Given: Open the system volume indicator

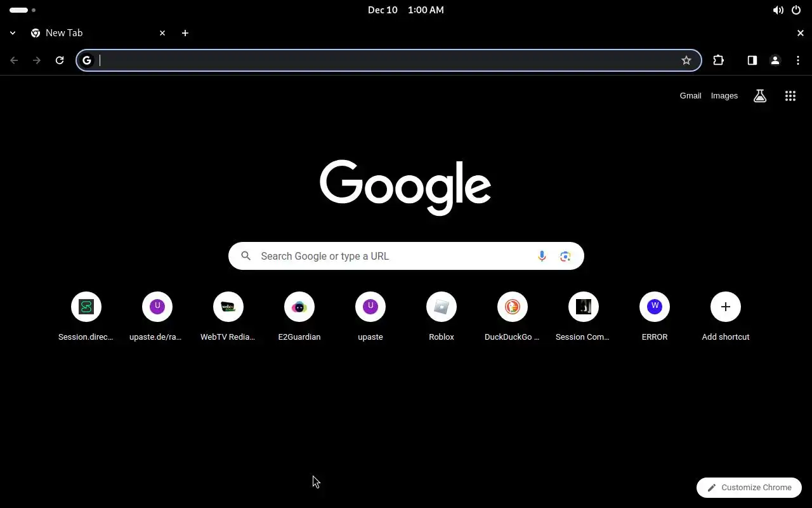Looking at the screenshot, I should (778, 10).
